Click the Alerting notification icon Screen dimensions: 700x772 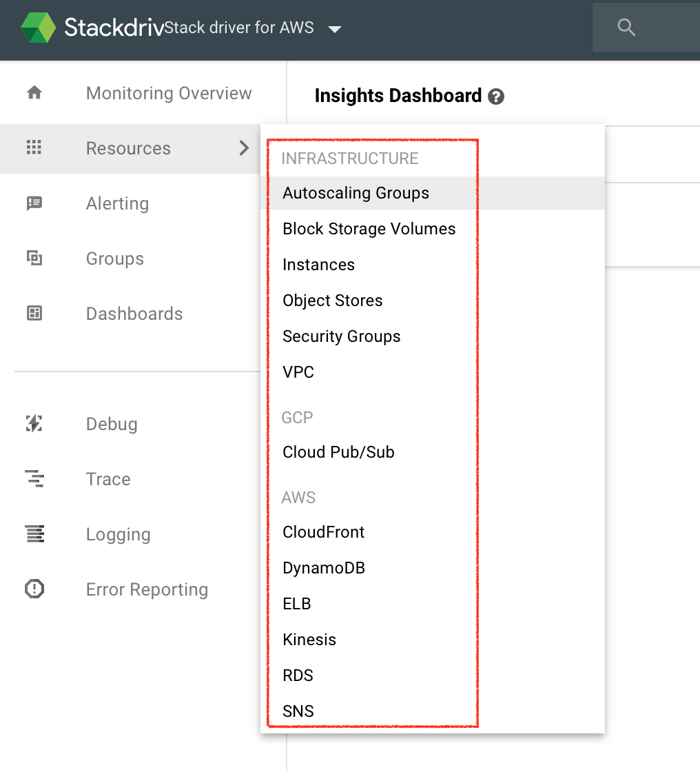(x=33, y=203)
